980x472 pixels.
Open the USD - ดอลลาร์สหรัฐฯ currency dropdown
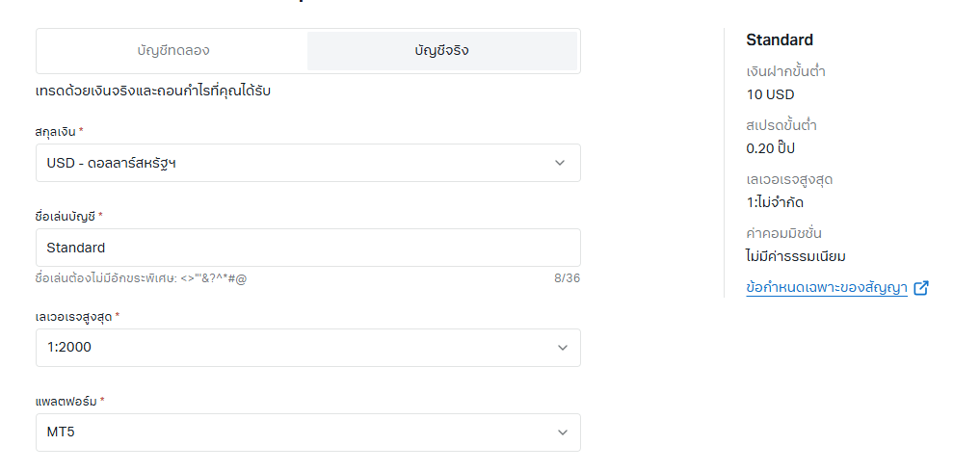click(x=307, y=163)
